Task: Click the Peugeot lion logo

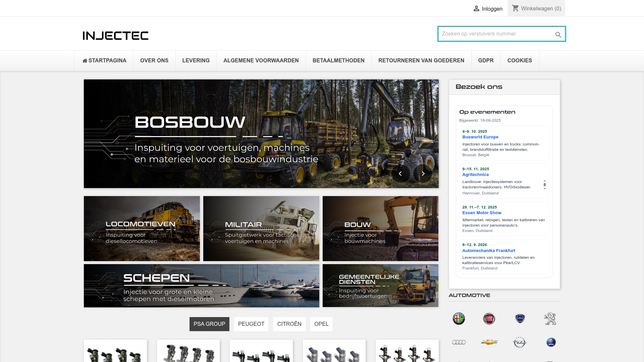Action: pos(550,318)
